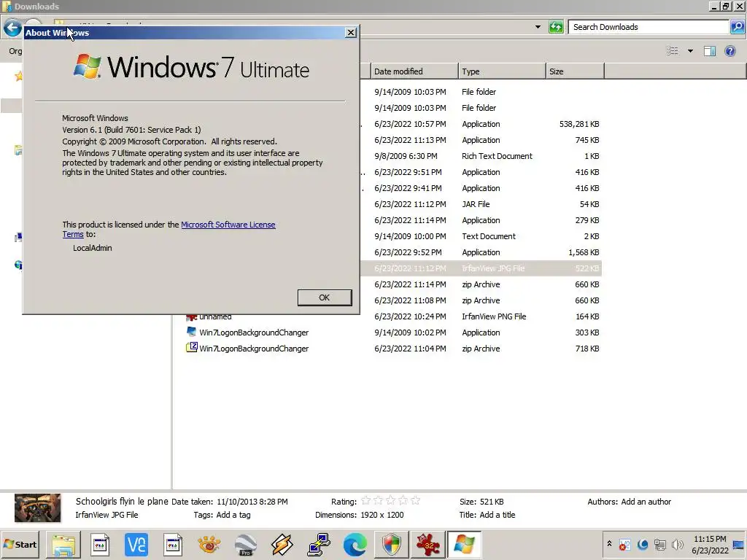Viewport: 747px width, 560px height.
Task: Click the VNC tray icon with red X
Action: tap(624, 544)
